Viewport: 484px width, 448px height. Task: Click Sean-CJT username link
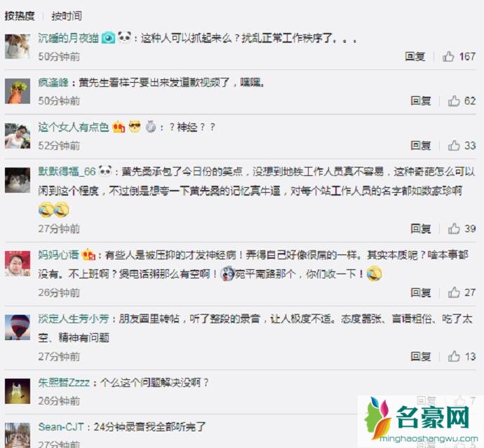coord(61,427)
